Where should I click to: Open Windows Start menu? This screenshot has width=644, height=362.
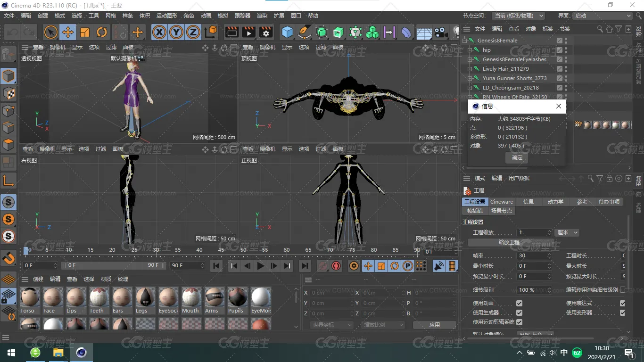(11, 353)
